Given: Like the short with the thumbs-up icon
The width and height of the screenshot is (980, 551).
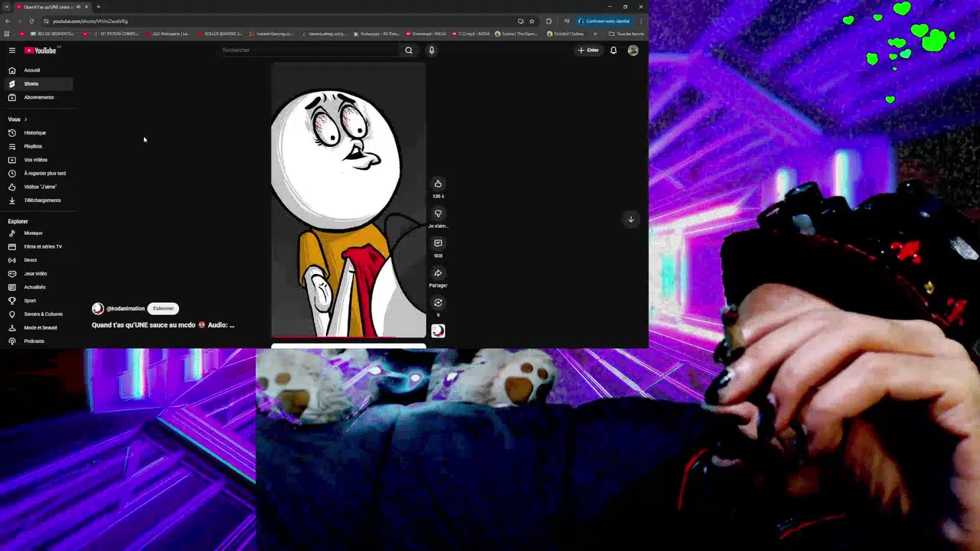Looking at the screenshot, I should tap(438, 184).
